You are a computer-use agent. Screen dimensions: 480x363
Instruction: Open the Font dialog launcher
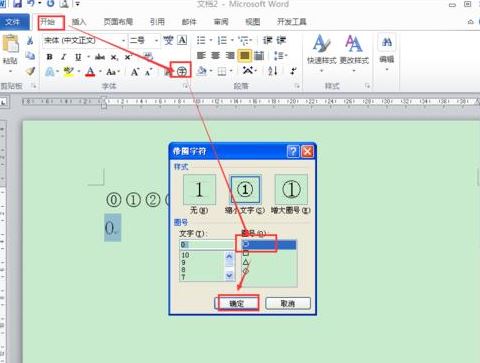tap(185, 86)
